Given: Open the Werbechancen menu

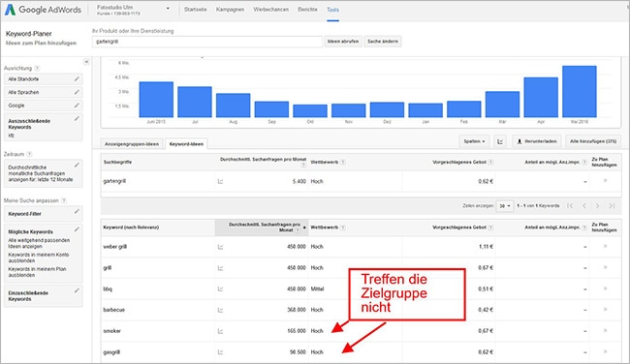Looking at the screenshot, I should coord(270,10).
